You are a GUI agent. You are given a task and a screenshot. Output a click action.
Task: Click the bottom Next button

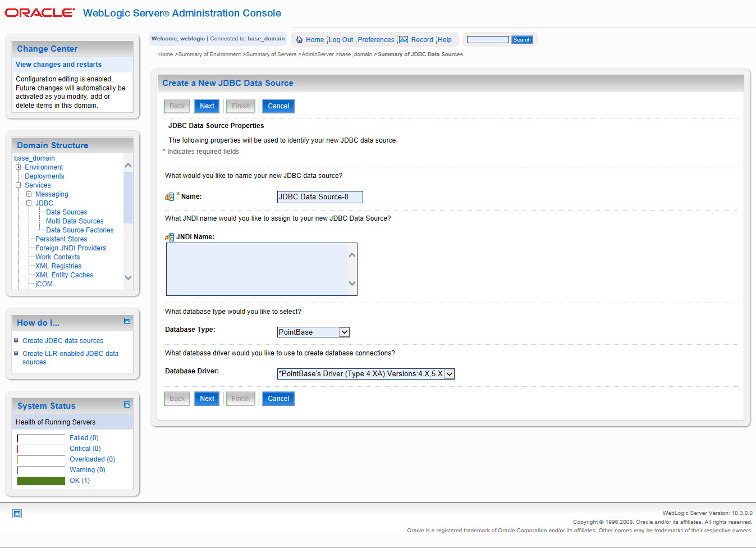click(207, 399)
